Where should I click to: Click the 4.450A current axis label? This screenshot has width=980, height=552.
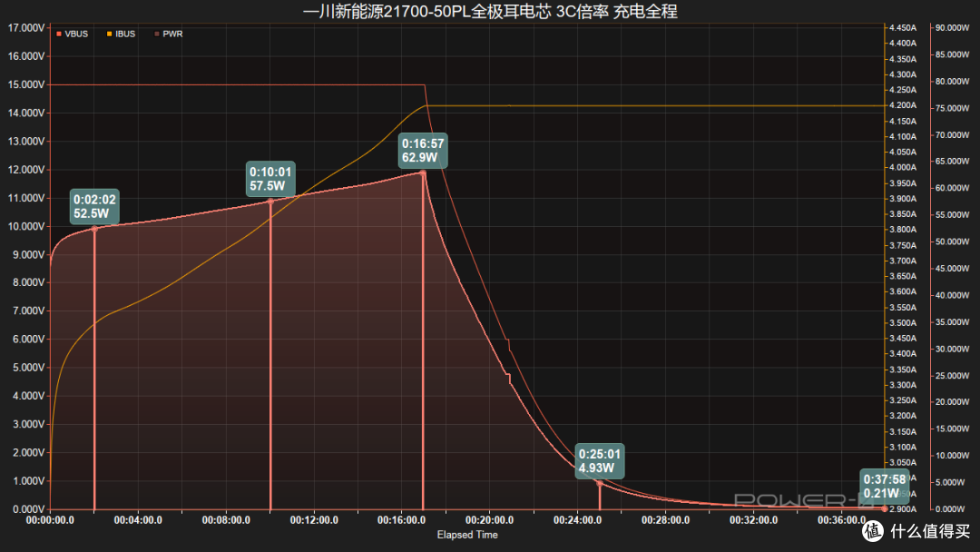pos(903,28)
